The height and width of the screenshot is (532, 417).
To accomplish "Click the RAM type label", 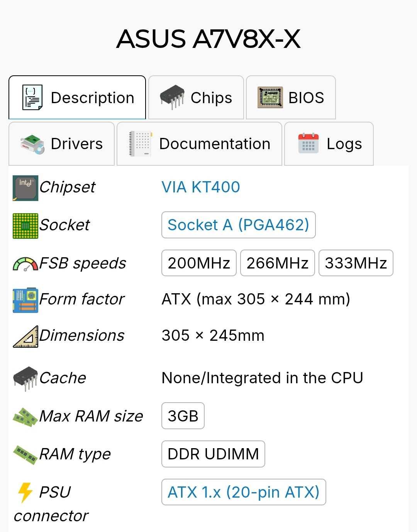I will pyautogui.click(x=75, y=454).
